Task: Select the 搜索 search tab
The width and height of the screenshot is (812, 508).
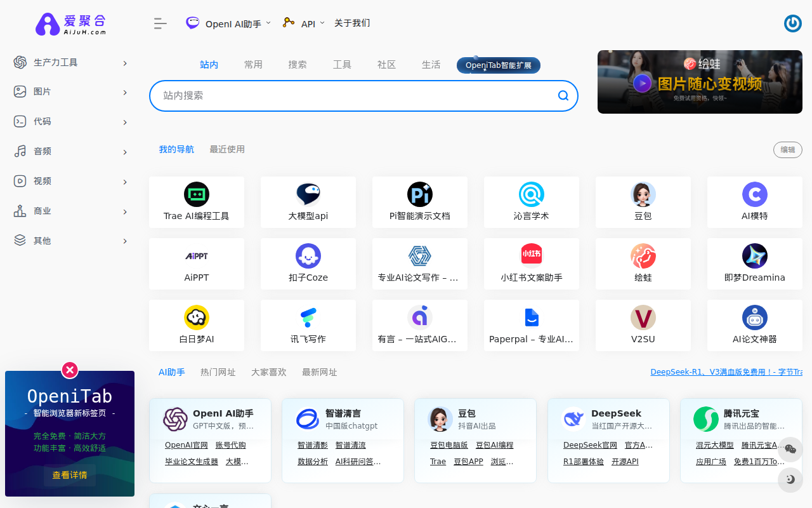Action: point(298,65)
